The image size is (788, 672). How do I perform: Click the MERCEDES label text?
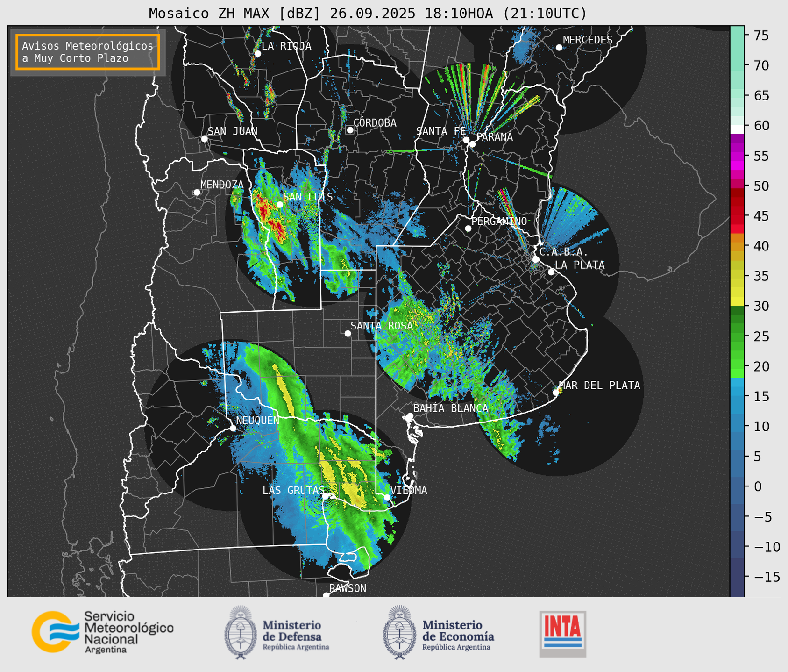pyautogui.click(x=588, y=40)
